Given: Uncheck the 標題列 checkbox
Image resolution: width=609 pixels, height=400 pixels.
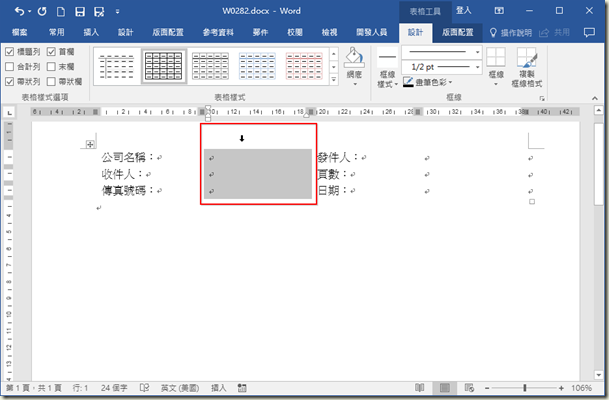Looking at the screenshot, I should (x=10, y=52).
